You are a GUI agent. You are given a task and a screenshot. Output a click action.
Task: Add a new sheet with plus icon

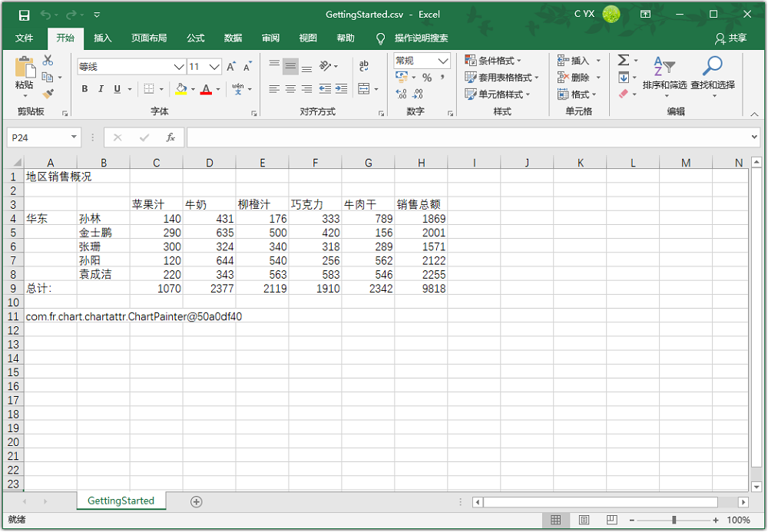(197, 501)
